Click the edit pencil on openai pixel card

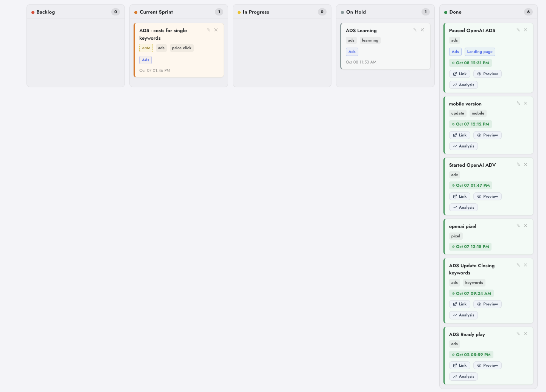518,226
